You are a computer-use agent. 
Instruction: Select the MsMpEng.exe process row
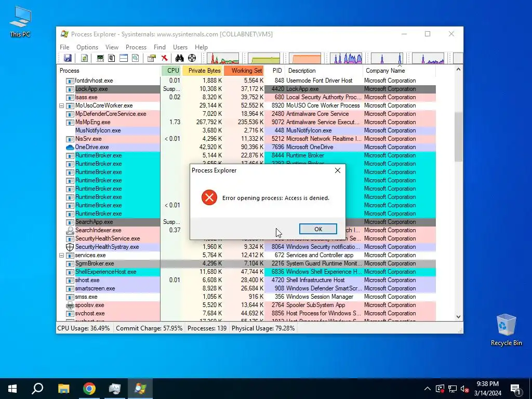coord(246,122)
